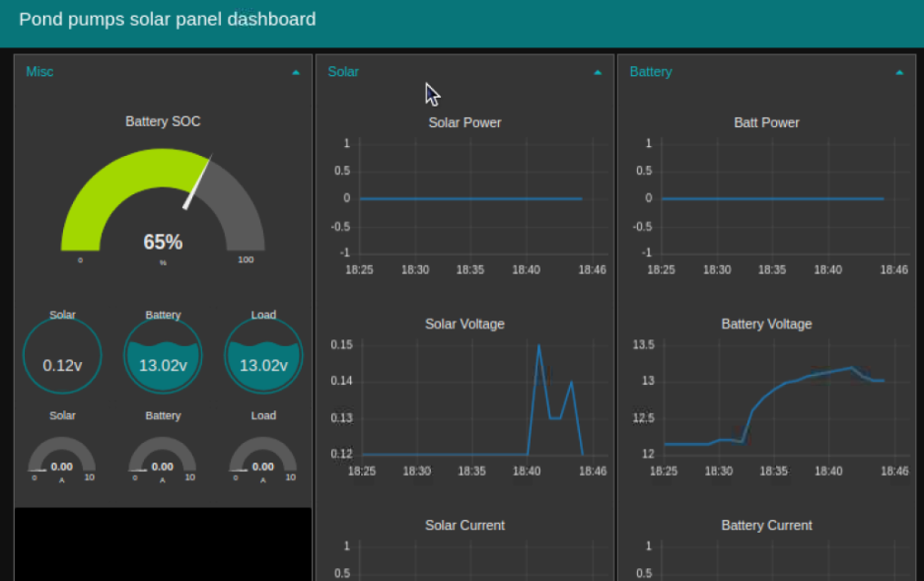This screenshot has height=581, width=924.
Task: Click the Battery current 0.00 A gauge
Action: tap(163, 460)
